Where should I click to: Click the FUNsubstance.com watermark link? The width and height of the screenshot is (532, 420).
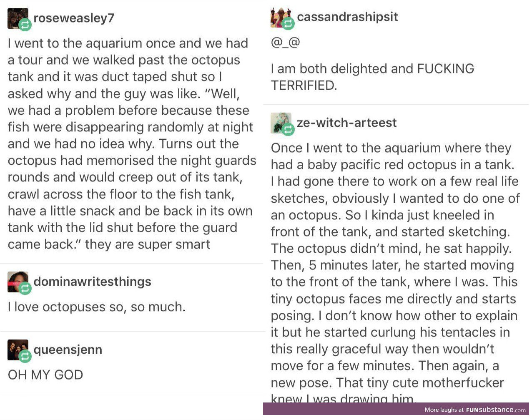point(496,410)
